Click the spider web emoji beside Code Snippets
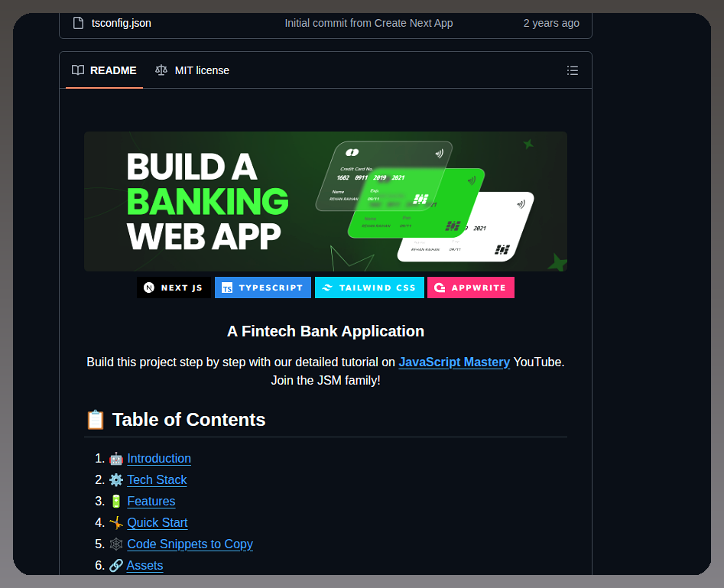 [x=116, y=544]
